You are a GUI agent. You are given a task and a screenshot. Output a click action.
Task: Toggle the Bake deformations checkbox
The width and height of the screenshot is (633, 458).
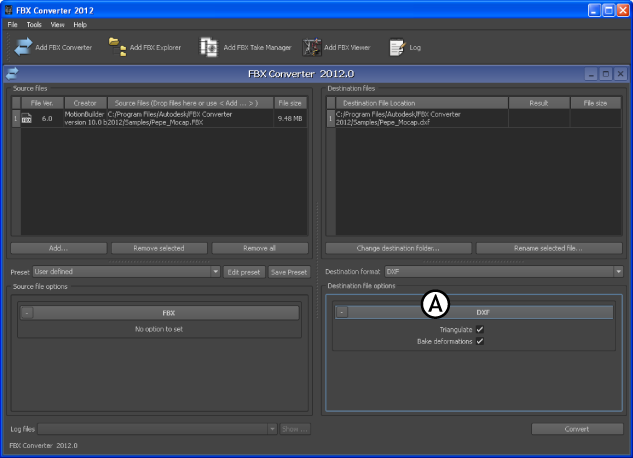click(480, 341)
